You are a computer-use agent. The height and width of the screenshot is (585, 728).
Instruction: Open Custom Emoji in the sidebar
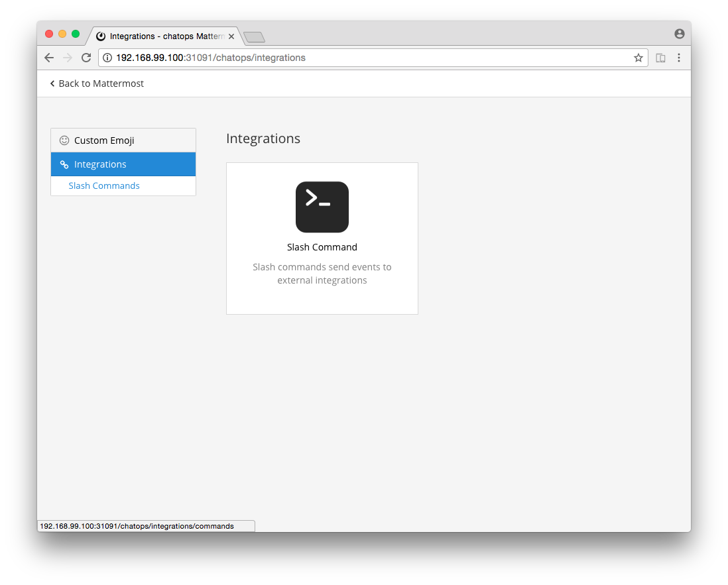point(123,140)
